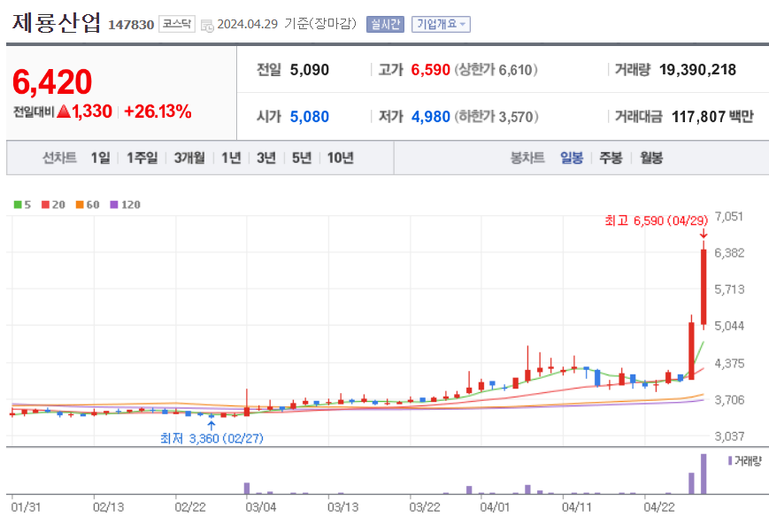
Task: Click the 거래대금 value 117,807 백만
Action: pyautogui.click(x=712, y=117)
